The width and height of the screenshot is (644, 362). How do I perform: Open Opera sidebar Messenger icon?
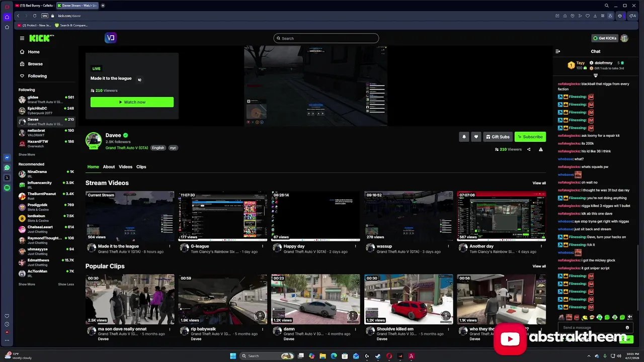pos(7,158)
